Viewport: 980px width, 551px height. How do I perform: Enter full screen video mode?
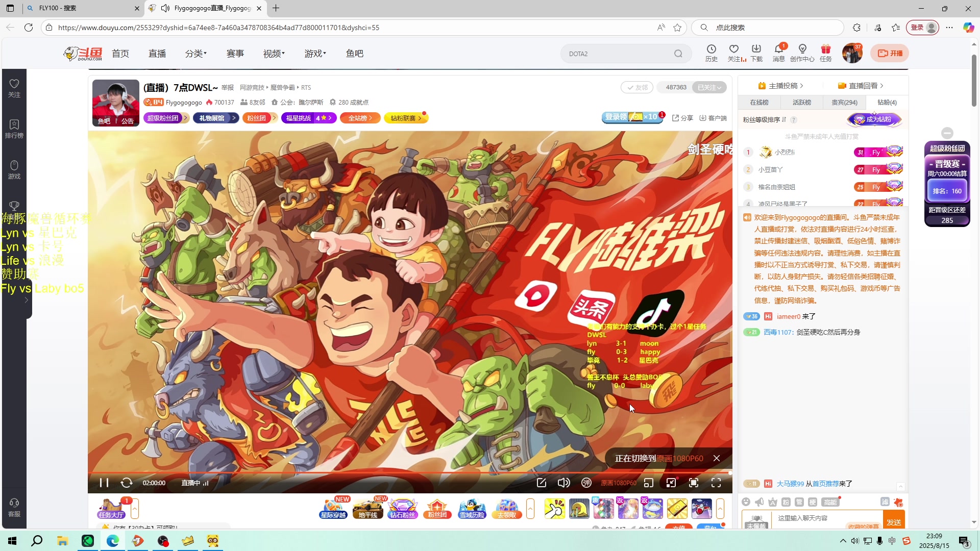(716, 483)
